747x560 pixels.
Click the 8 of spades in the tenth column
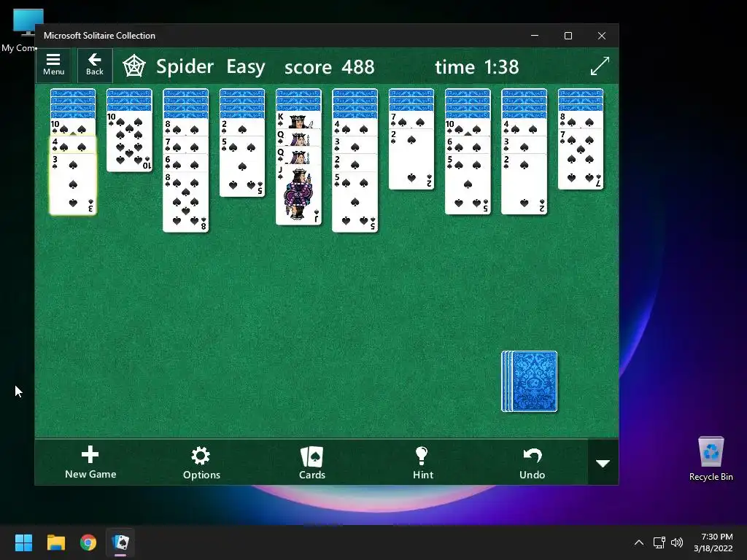580,120
